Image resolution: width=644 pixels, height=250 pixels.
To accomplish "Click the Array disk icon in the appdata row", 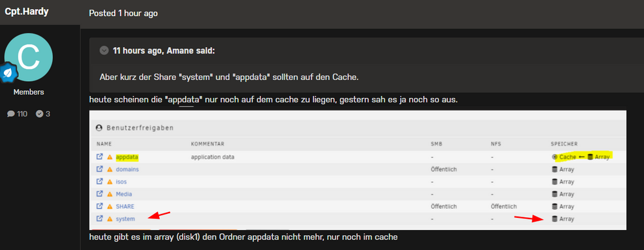I will [590, 157].
